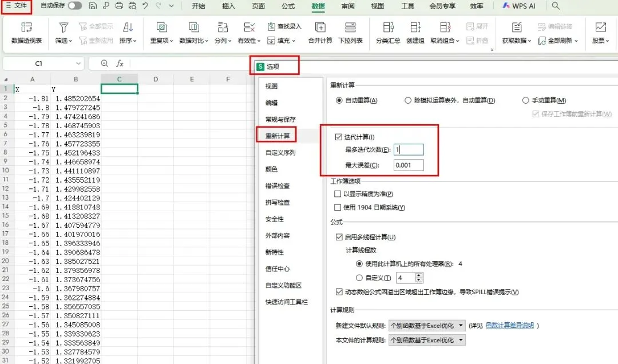The image size is (618, 364).
Task: Select the 编辑 options category
Action: click(271, 102)
